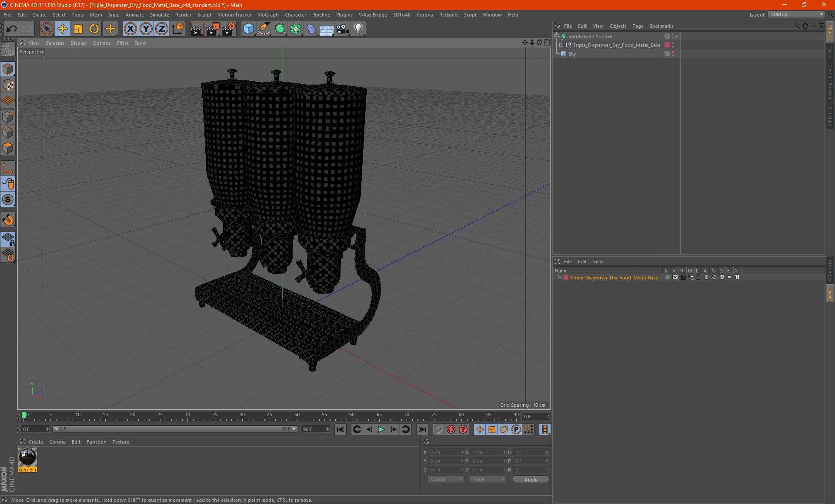Open the World coordinate dropdown

446,479
